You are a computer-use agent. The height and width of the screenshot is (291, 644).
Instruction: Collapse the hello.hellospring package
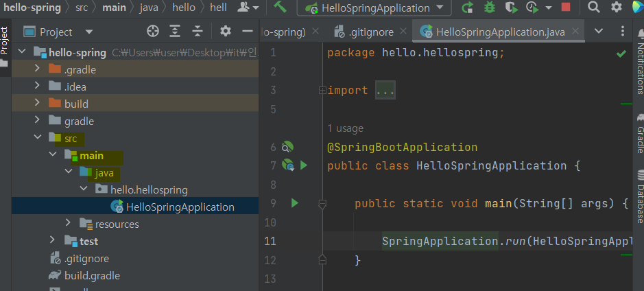click(84, 188)
